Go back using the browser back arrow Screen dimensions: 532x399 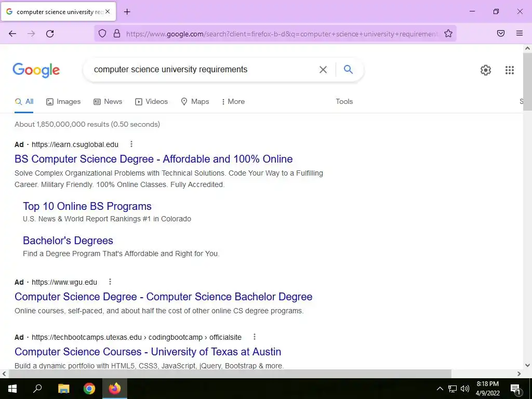pyautogui.click(x=12, y=34)
